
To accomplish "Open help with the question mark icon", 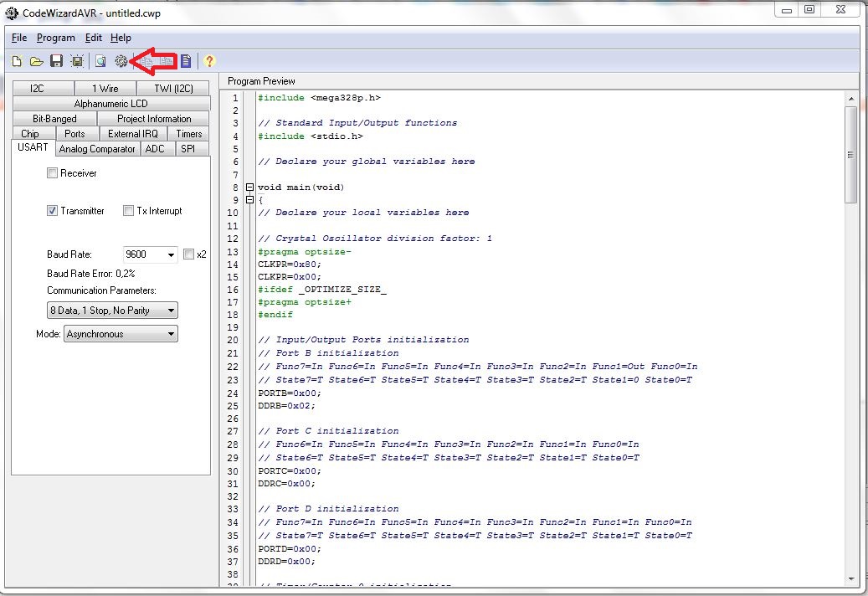I will click(209, 61).
